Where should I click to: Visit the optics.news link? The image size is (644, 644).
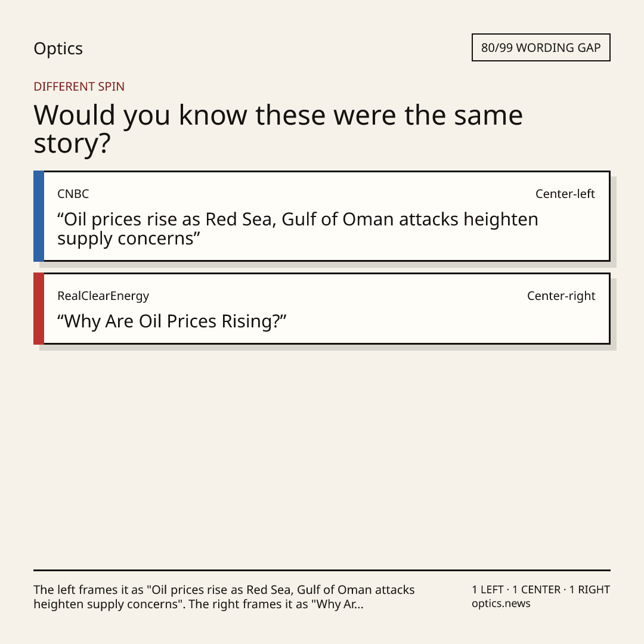click(501, 603)
